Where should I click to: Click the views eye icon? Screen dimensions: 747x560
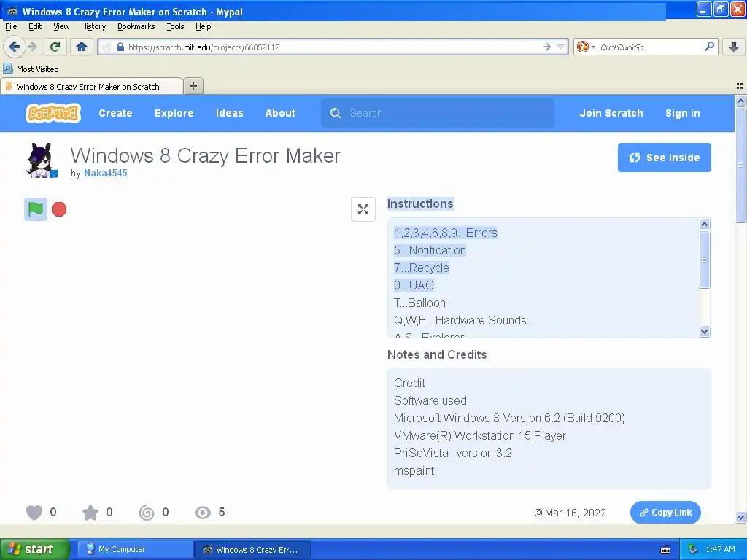pos(203,513)
